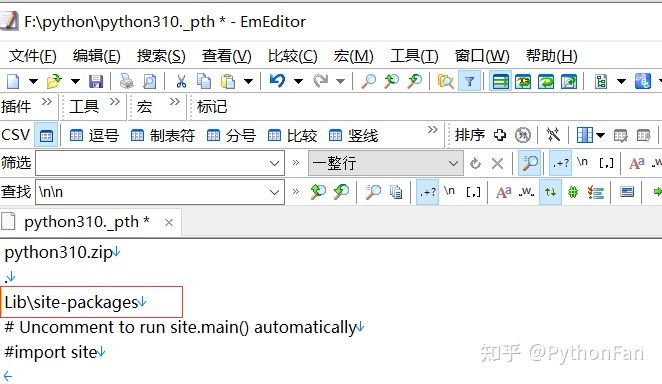Open the 工具(T) menu
The height and width of the screenshot is (384, 662).
[x=414, y=56]
